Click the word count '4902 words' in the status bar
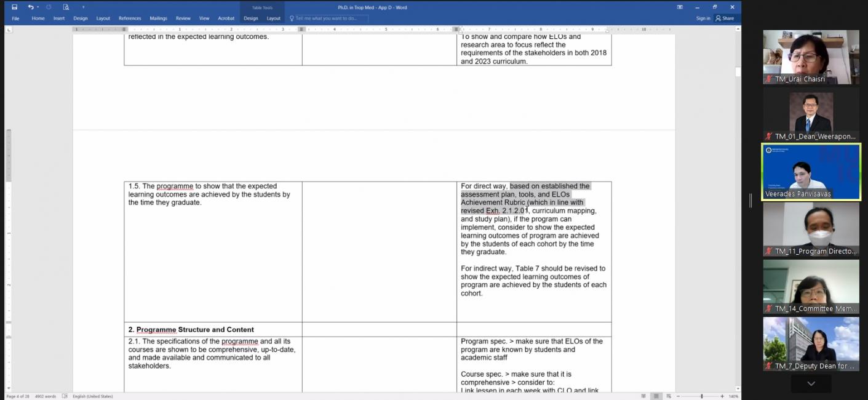 [x=46, y=396]
